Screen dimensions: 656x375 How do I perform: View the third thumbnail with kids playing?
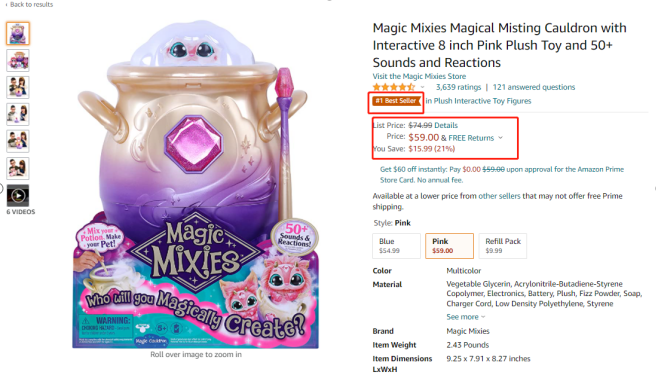pyautogui.click(x=18, y=87)
